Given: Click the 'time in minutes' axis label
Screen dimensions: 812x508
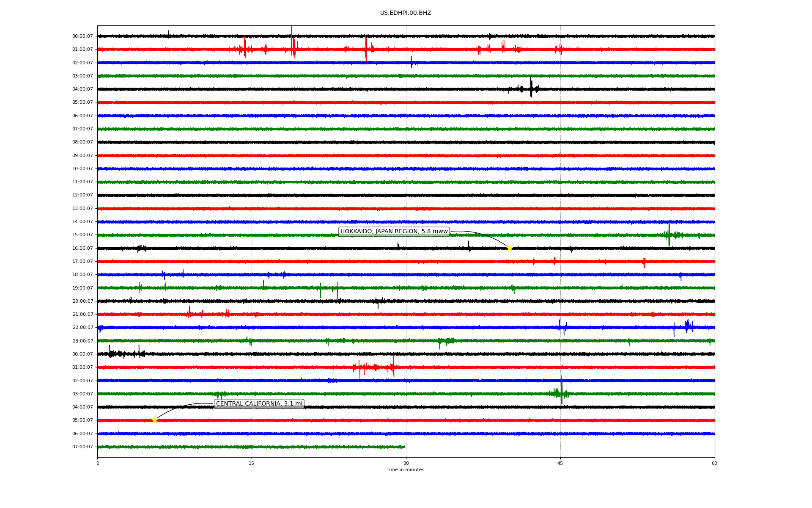Looking at the screenshot, I should (405, 469).
